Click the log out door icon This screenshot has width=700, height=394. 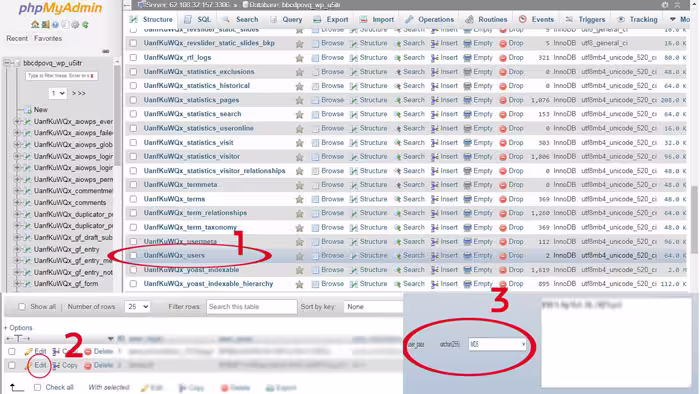(x=45, y=25)
